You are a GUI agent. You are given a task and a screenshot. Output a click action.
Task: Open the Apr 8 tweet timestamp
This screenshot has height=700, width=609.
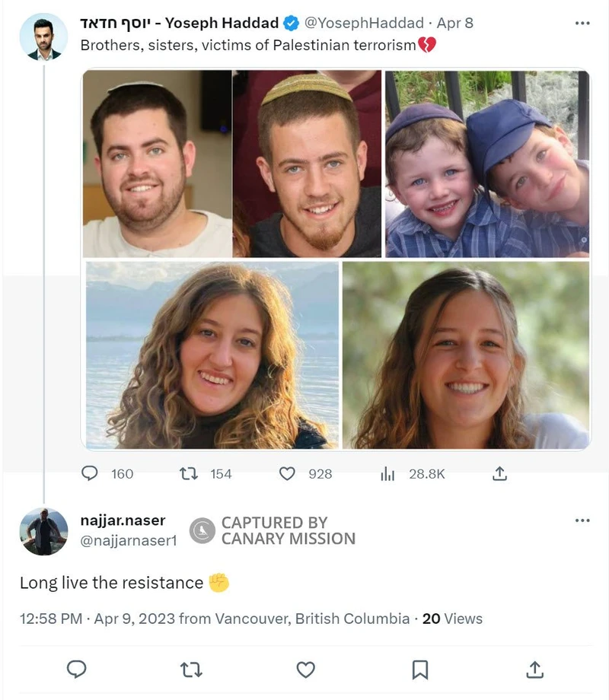pyautogui.click(x=454, y=23)
